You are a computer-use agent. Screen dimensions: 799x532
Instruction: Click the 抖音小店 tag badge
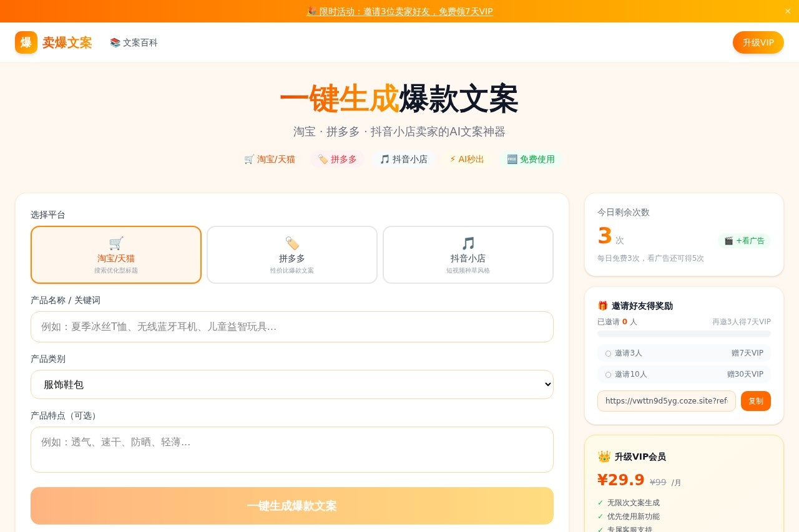point(403,159)
